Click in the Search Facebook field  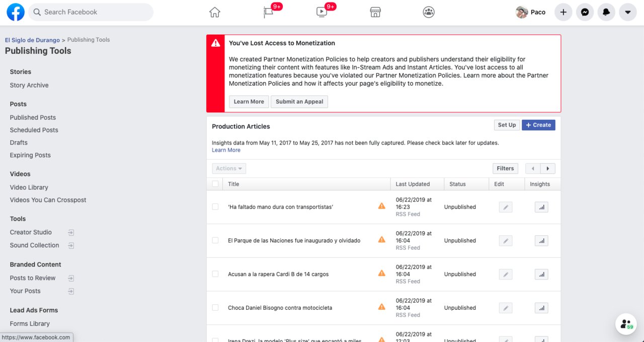click(x=96, y=12)
